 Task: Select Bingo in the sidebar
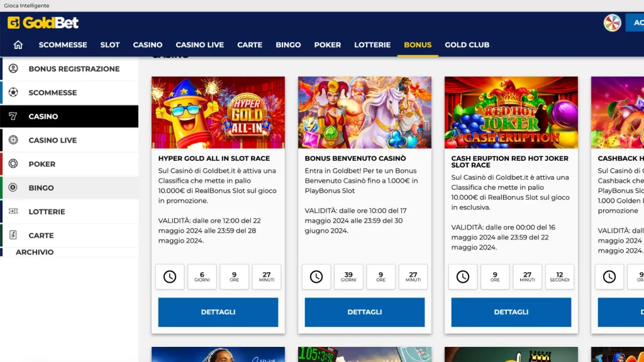coord(69,187)
